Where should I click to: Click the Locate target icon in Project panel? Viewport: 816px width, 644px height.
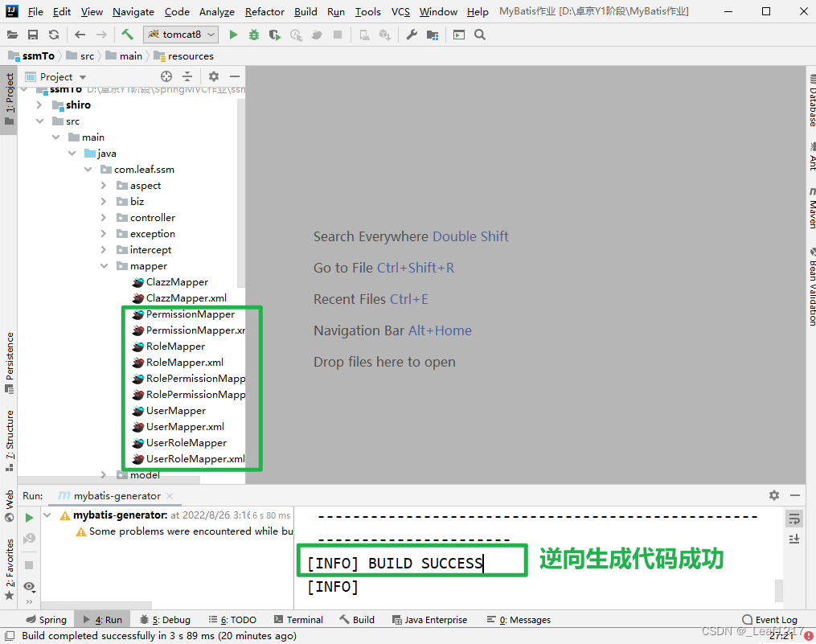tap(166, 76)
